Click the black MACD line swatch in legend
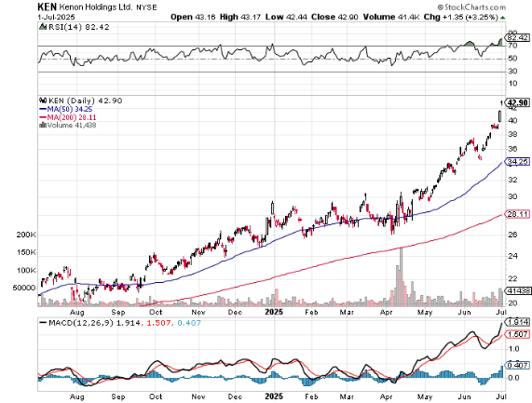This screenshot has height=403, width=532. (43, 323)
